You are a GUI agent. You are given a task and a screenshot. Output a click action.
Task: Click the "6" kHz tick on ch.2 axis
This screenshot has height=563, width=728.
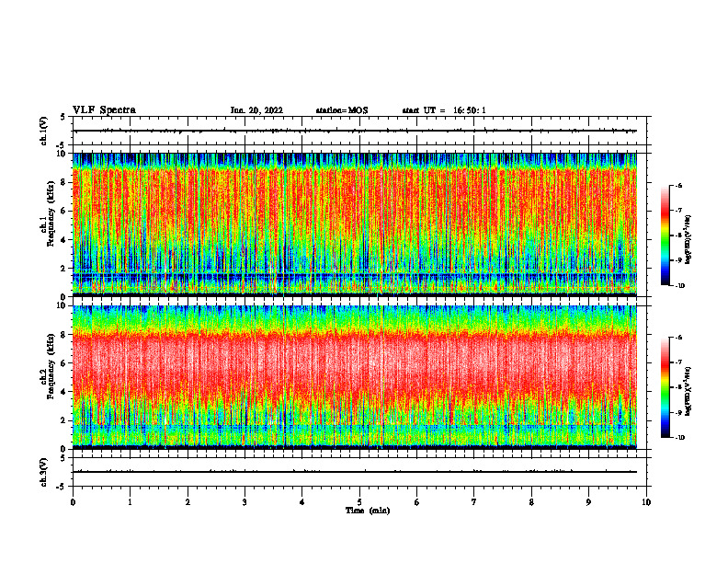tap(64, 363)
